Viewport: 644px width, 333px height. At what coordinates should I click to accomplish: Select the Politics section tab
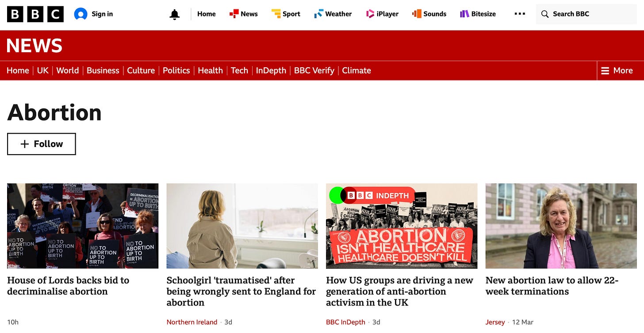[x=176, y=70]
